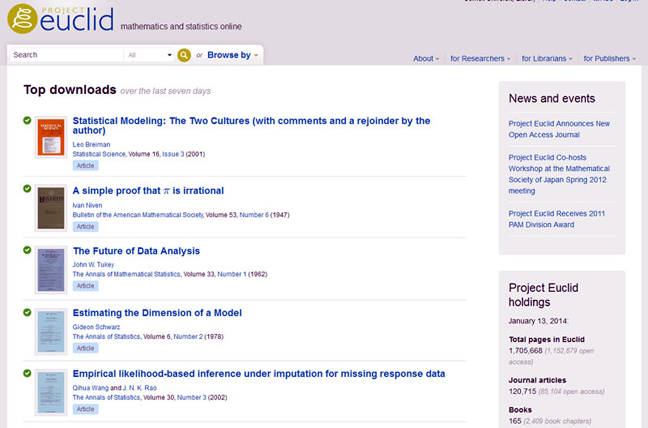This screenshot has width=648, height=428.
Task: Open the 'All' search scope dropdown
Action: tap(150, 55)
